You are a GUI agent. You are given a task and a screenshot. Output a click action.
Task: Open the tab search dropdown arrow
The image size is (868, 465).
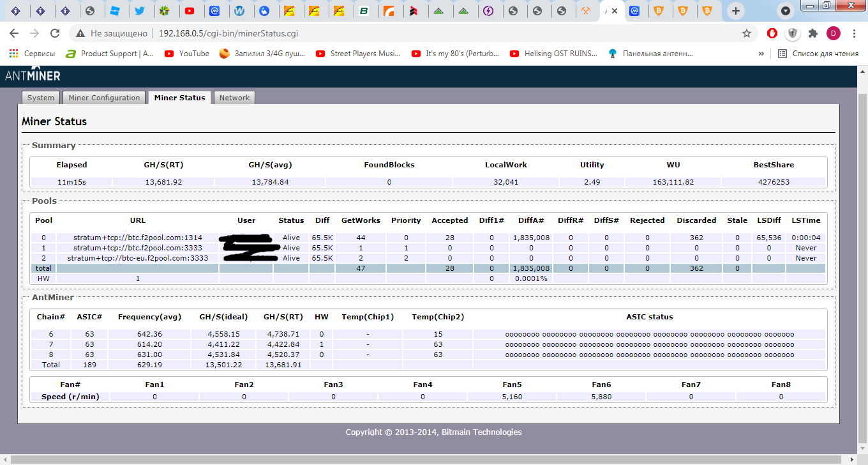pyautogui.click(x=786, y=11)
